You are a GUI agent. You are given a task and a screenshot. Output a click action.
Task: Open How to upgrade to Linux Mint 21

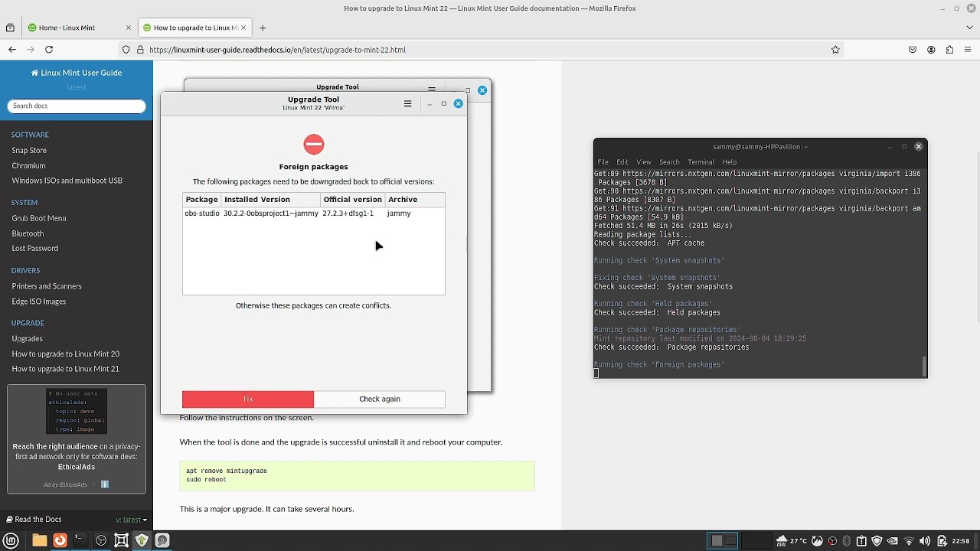click(x=66, y=369)
